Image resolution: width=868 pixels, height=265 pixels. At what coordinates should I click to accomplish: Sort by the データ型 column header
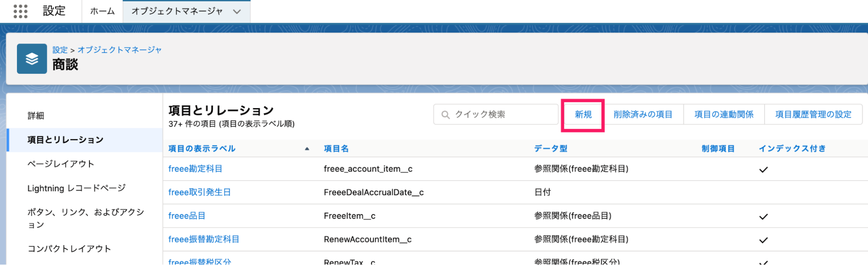click(x=551, y=149)
